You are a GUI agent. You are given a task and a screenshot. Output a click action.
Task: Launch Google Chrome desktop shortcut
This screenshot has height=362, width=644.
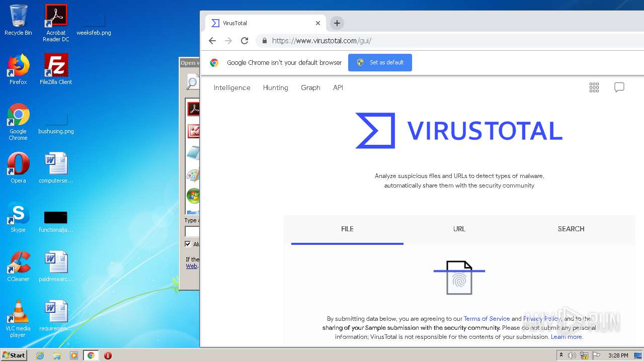[x=18, y=122]
